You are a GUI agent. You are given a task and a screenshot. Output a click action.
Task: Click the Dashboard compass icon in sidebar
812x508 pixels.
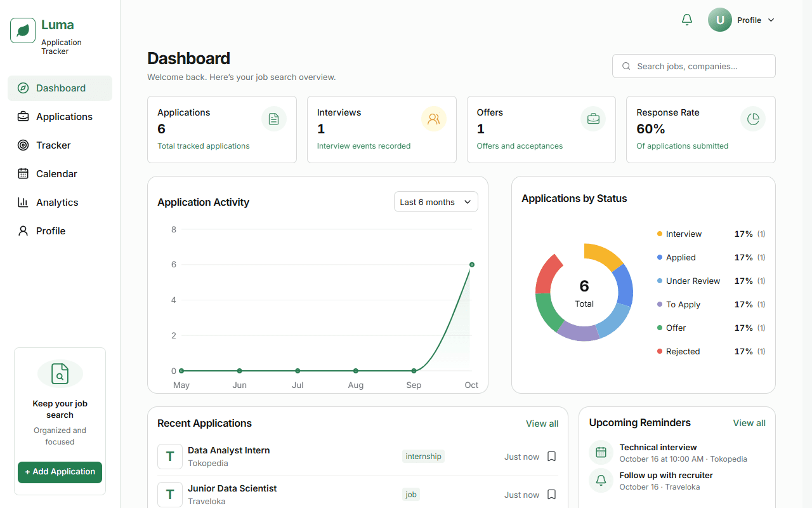point(23,88)
